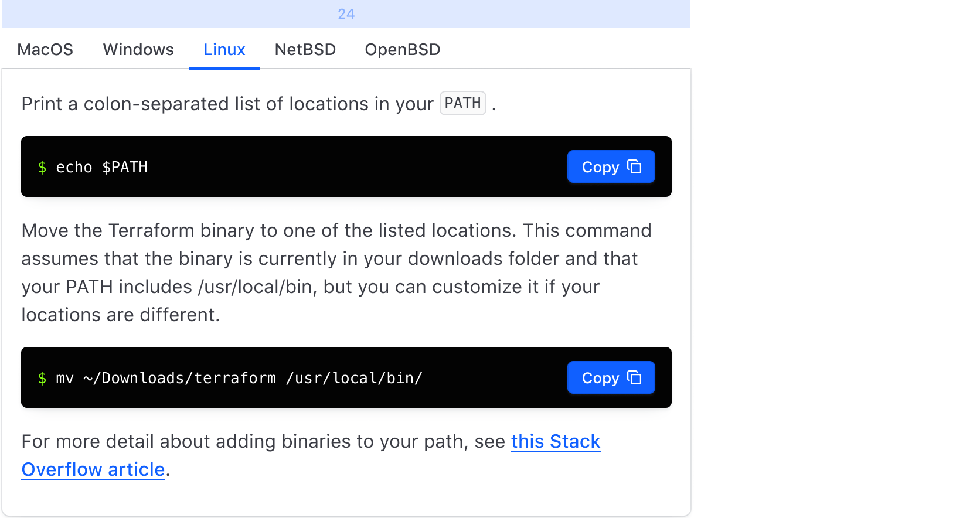Screen dimensions: 980x518
Task: Click the ~/Downloads/terraform path in the command
Action: [x=179, y=379]
